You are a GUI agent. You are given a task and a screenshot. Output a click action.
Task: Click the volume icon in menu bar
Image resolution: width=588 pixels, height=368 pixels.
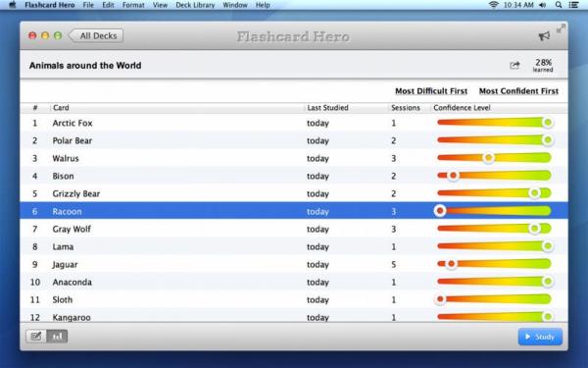[542, 5]
